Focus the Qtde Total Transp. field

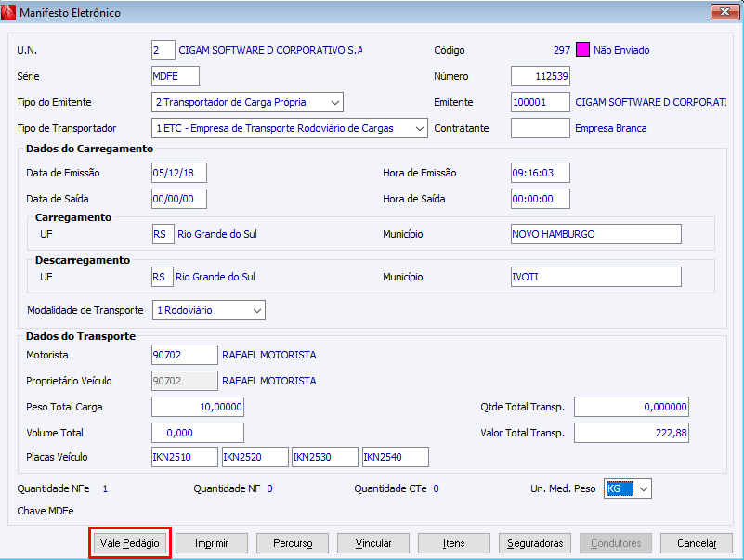click(x=631, y=407)
